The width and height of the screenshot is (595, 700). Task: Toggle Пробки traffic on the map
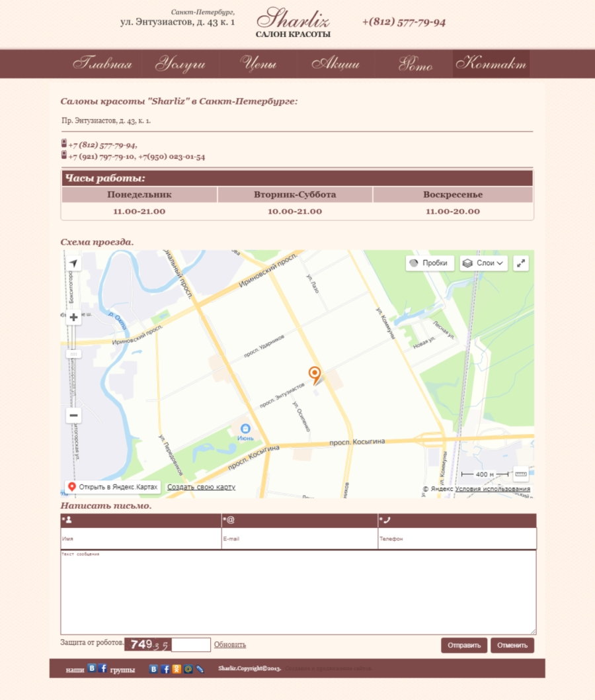[430, 263]
